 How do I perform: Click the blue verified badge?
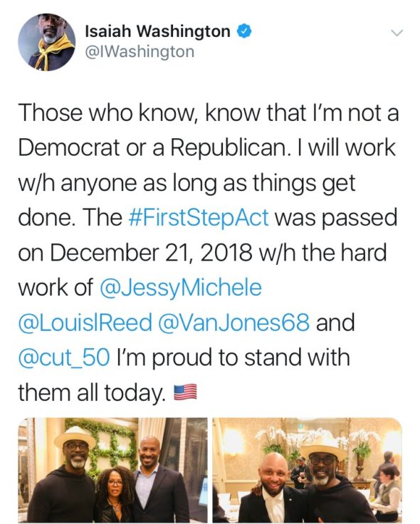[x=244, y=31]
